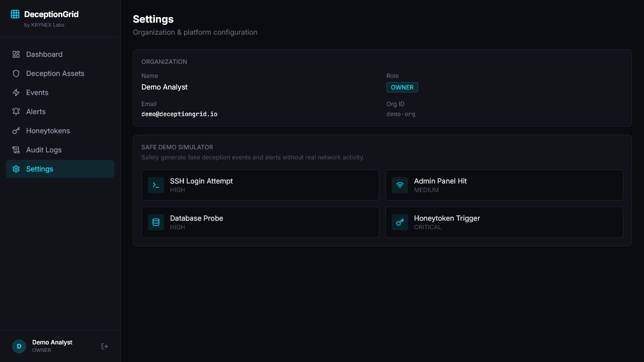Click the bell Alerts icon
The image size is (644, 362).
point(16,112)
